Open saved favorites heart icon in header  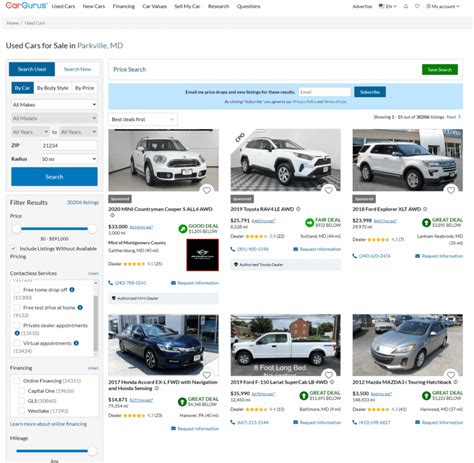click(417, 6)
